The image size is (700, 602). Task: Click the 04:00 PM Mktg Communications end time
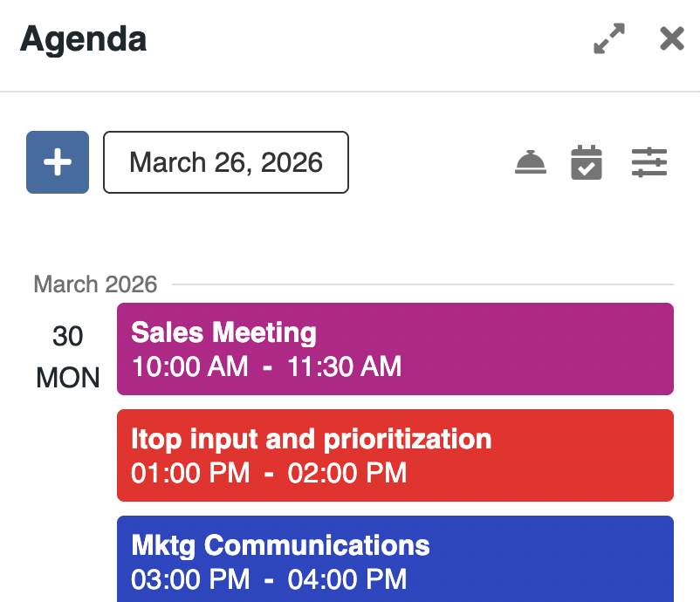point(347,578)
